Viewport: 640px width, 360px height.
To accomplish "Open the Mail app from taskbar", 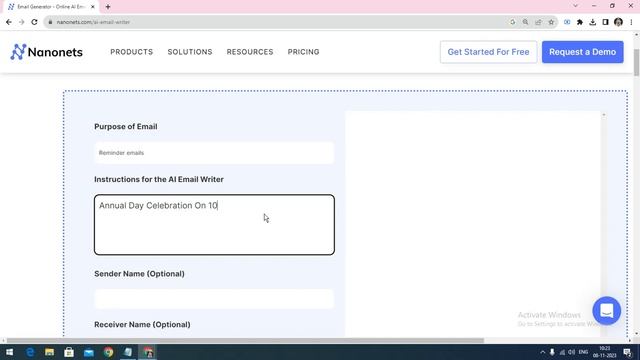I will point(89,352).
